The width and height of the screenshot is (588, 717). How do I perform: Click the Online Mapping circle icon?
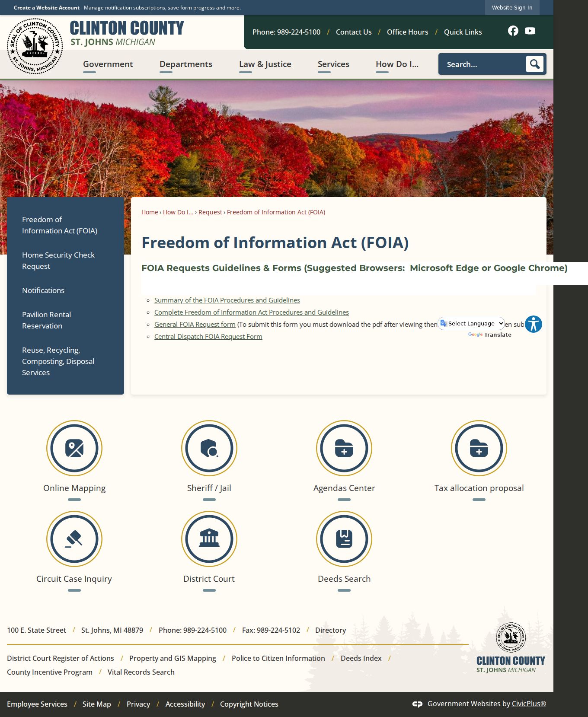point(74,448)
